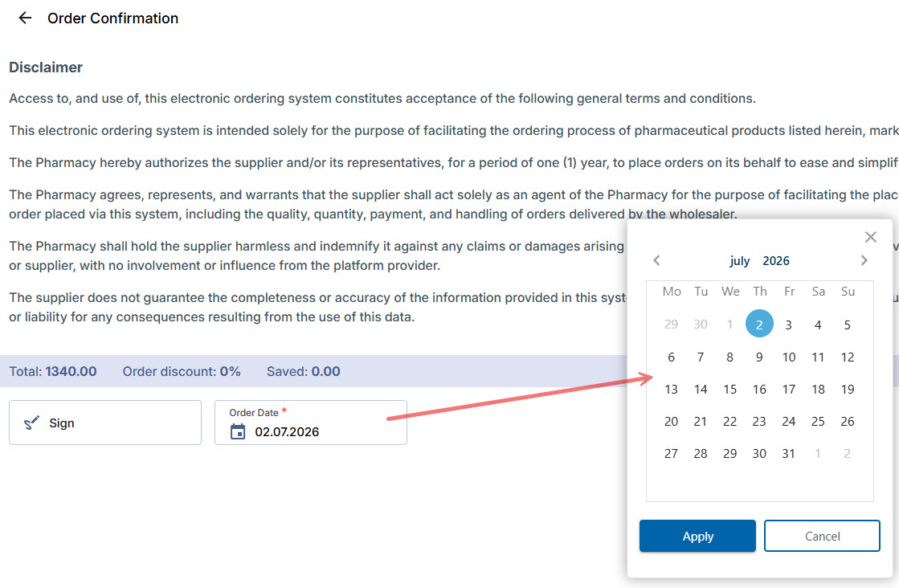The image size is (899, 588).
Task: Open the july month selector
Action: point(740,261)
